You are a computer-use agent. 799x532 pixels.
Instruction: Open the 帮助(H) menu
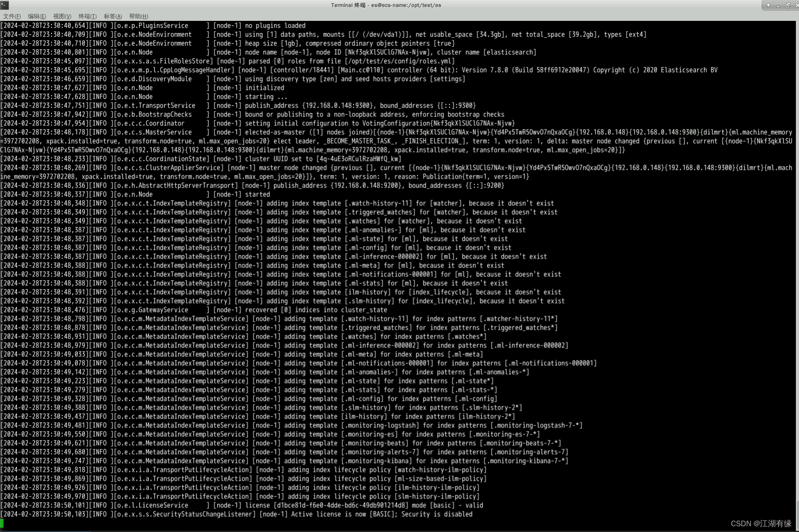coord(139,16)
